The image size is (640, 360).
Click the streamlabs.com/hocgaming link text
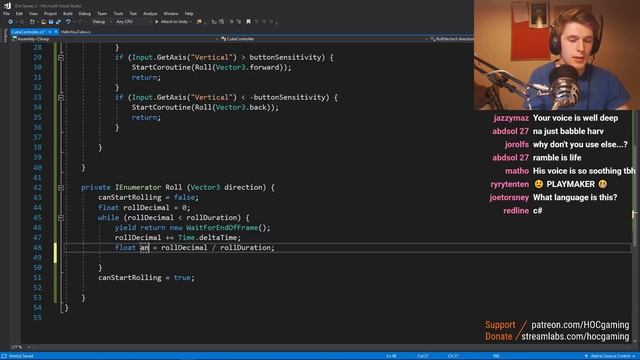coord(575,337)
